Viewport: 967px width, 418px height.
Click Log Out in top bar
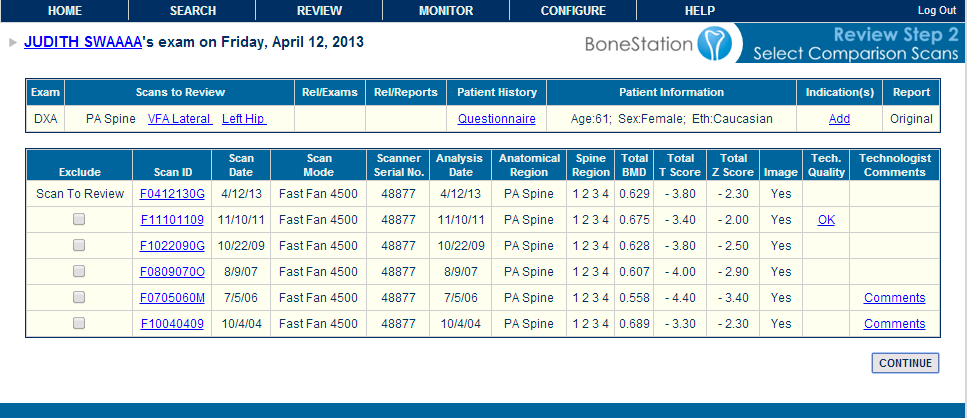point(937,11)
